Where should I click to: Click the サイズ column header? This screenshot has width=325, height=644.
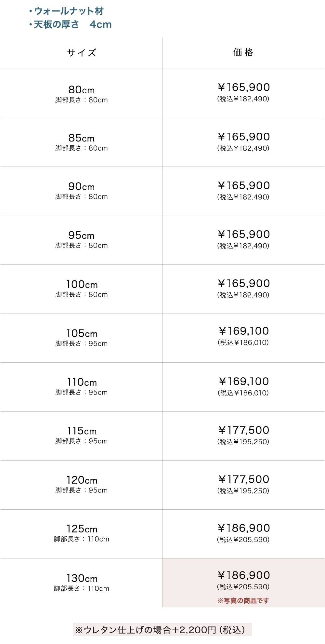[82, 53]
